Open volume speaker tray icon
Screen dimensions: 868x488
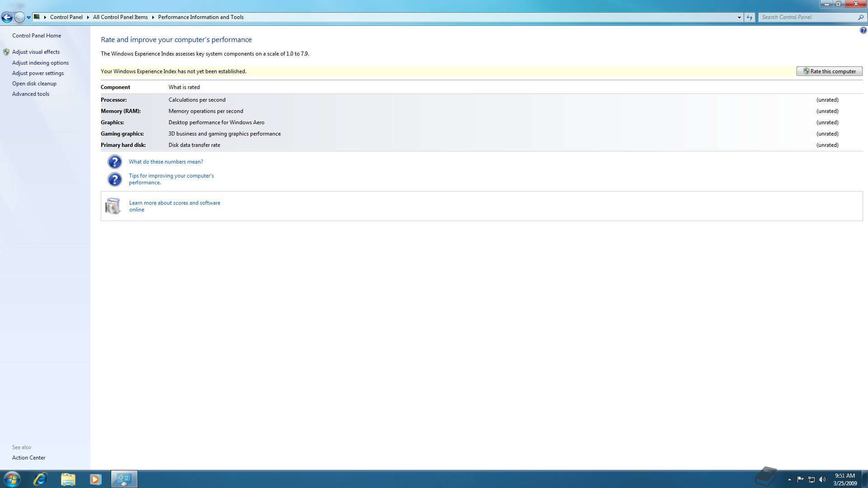[x=822, y=479]
